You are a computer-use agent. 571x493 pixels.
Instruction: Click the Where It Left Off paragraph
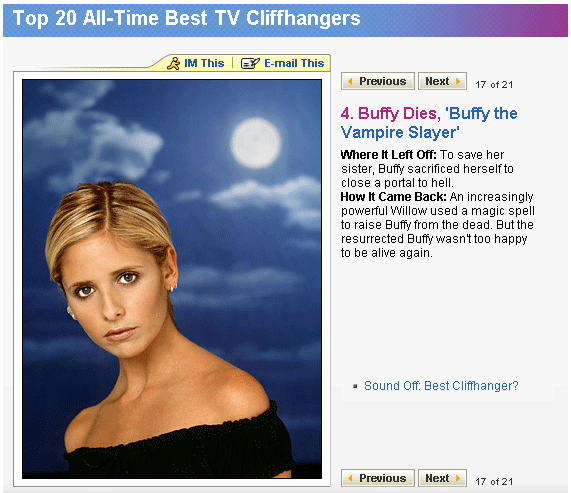click(x=427, y=169)
